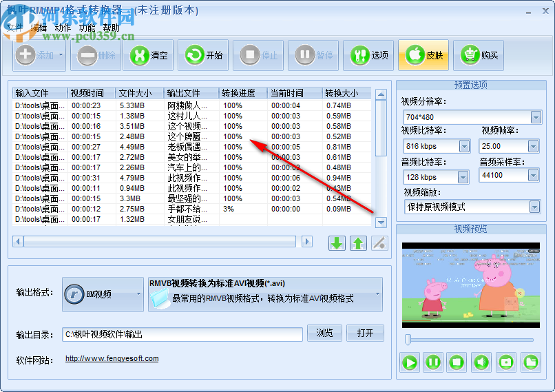Screen dimensions: 555x392
Task: Pause the video preview
Action: point(433,362)
